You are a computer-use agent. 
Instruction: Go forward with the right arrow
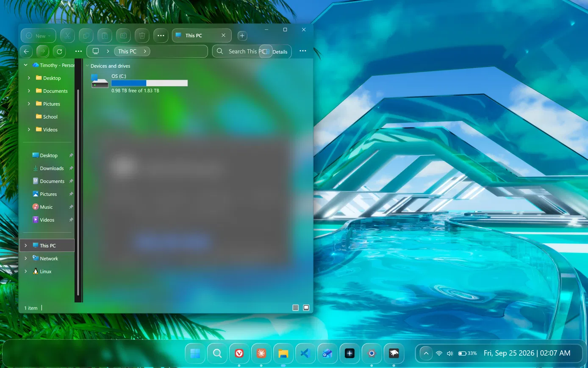coord(42,51)
